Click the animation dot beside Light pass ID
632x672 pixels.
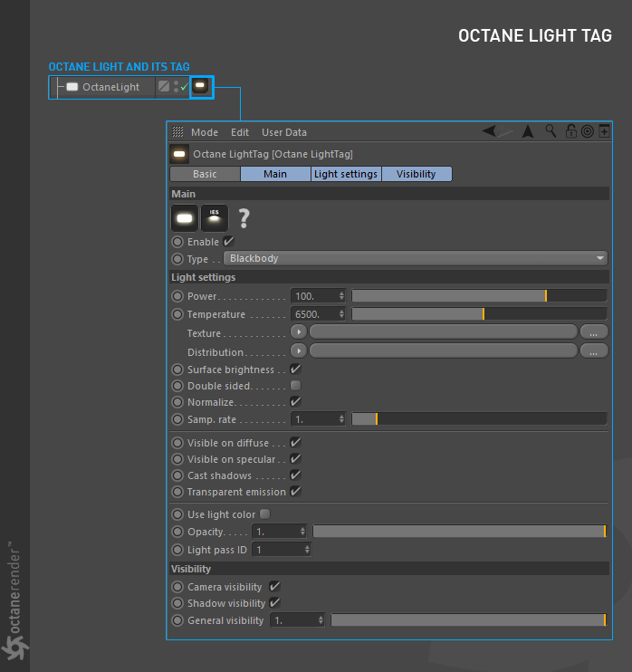pos(177,550)
